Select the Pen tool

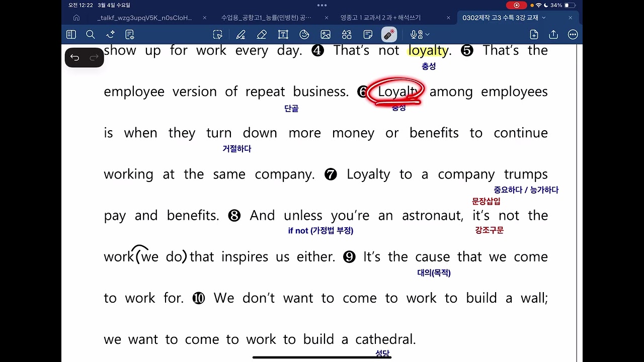[240, 35]
